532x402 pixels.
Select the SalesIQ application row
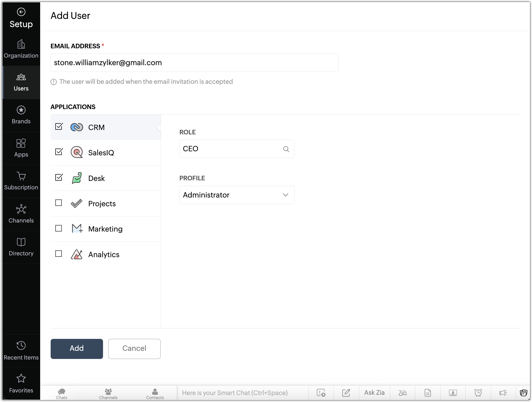[106, 153]
